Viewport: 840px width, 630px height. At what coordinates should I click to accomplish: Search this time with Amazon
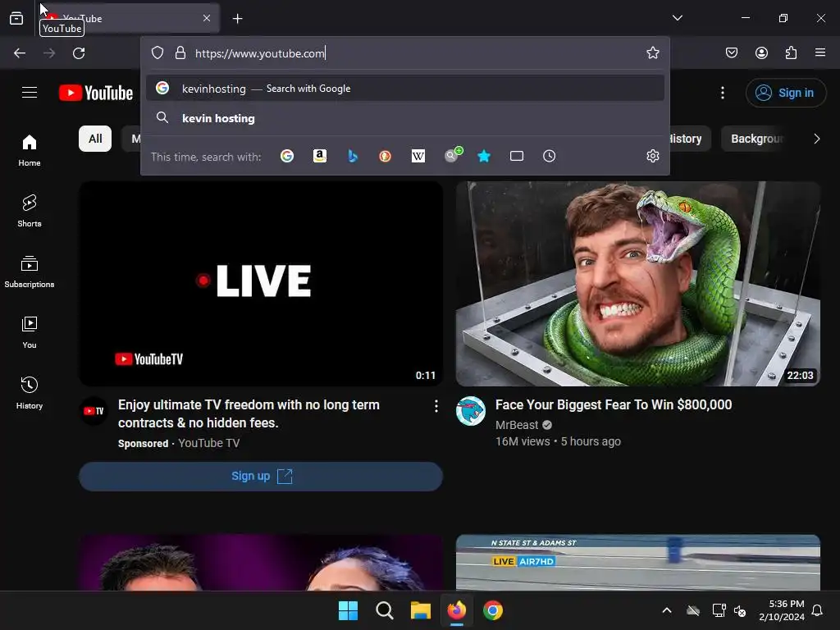320,156
